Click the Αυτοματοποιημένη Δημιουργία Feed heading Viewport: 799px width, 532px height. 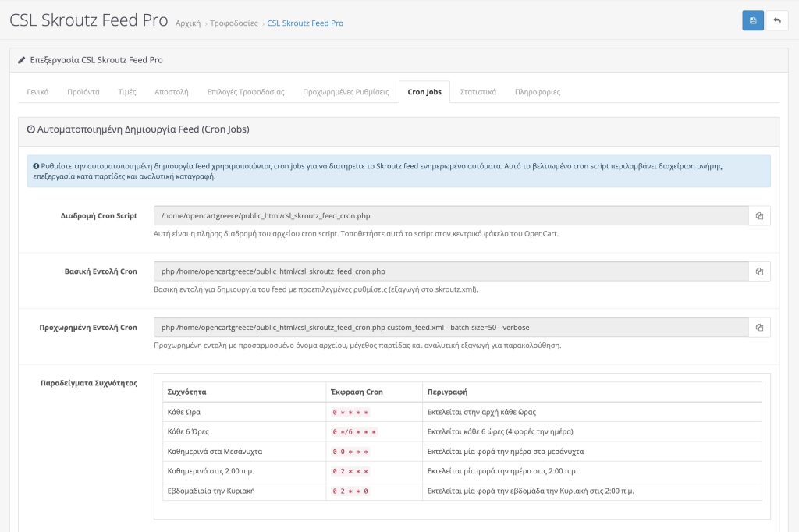[138, 129]
